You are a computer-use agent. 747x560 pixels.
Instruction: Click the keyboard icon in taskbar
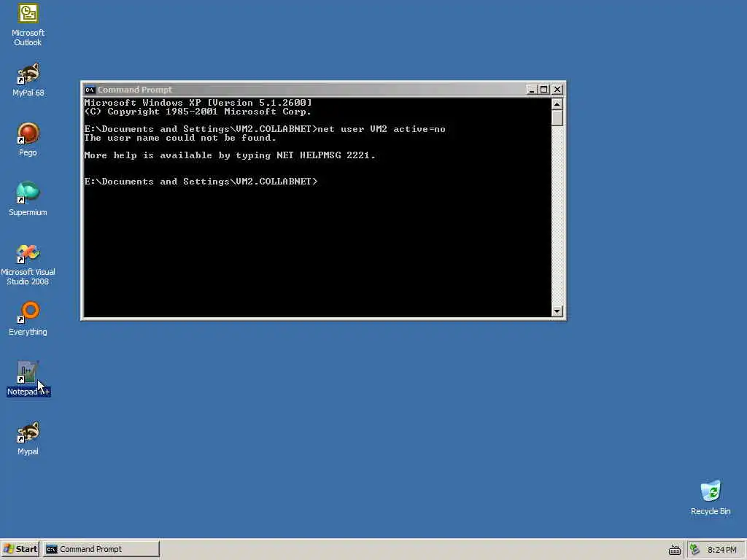coord(675,550)
